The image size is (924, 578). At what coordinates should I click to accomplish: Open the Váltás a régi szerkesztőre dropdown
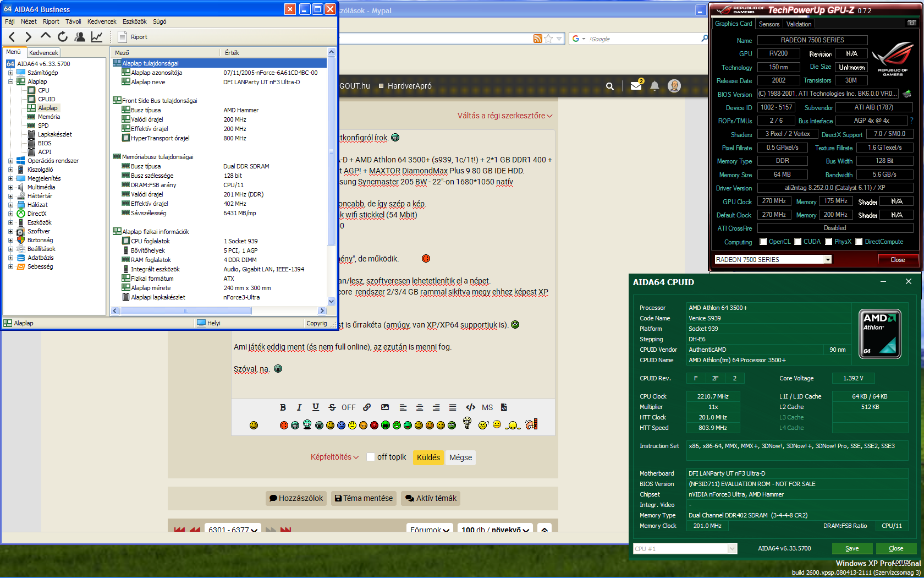tap(505, 116)
